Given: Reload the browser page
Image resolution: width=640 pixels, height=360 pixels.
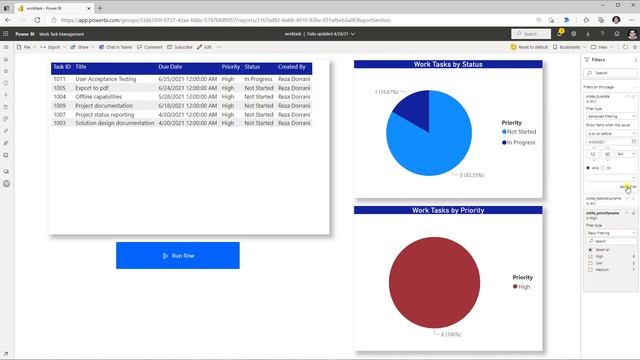Looking at the screenshot, I should (37, 20).
